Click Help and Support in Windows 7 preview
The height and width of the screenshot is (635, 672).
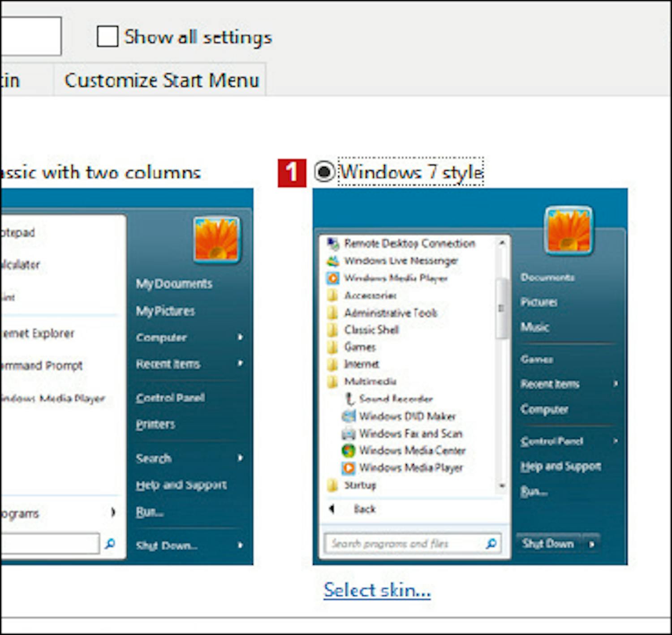click(x=560, y=466)
